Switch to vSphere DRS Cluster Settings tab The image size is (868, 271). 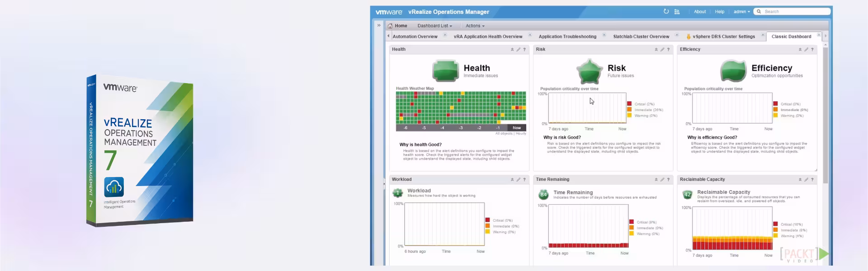tap(723, 37)
